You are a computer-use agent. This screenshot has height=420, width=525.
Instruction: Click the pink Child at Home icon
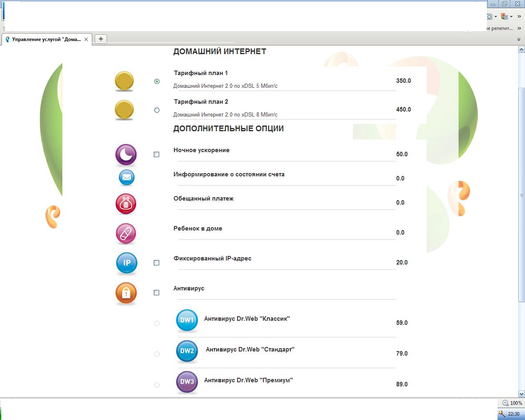(126, 233)
